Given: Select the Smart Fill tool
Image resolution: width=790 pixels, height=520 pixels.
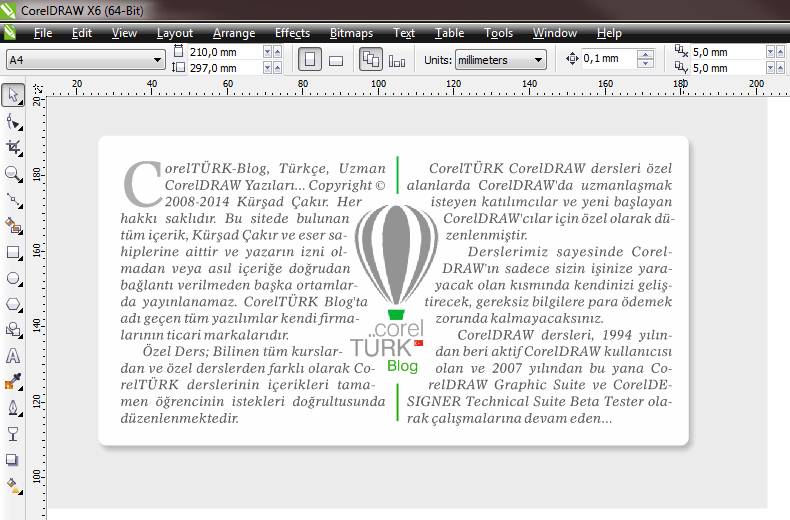Looking at the screenshot, I should (x=13, y=226).
